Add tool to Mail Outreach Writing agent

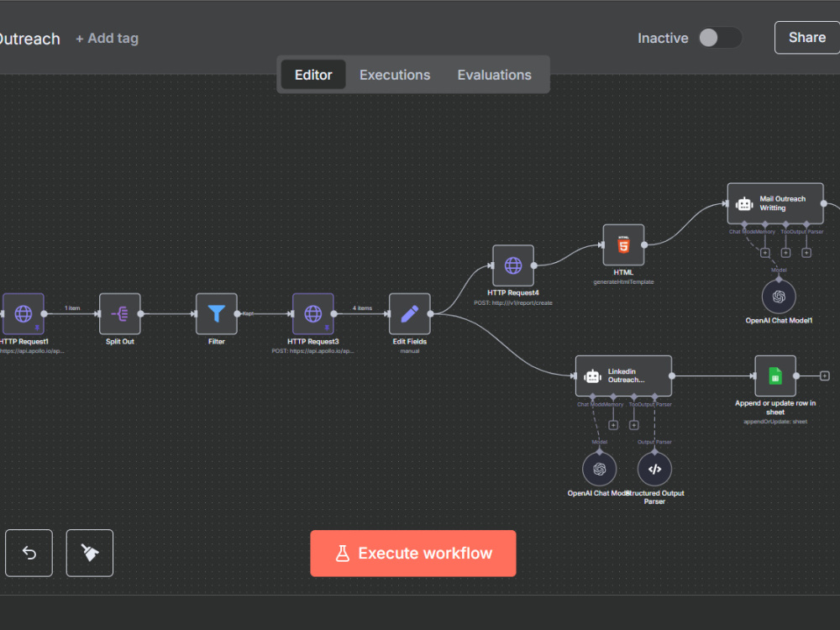[786, 253]
